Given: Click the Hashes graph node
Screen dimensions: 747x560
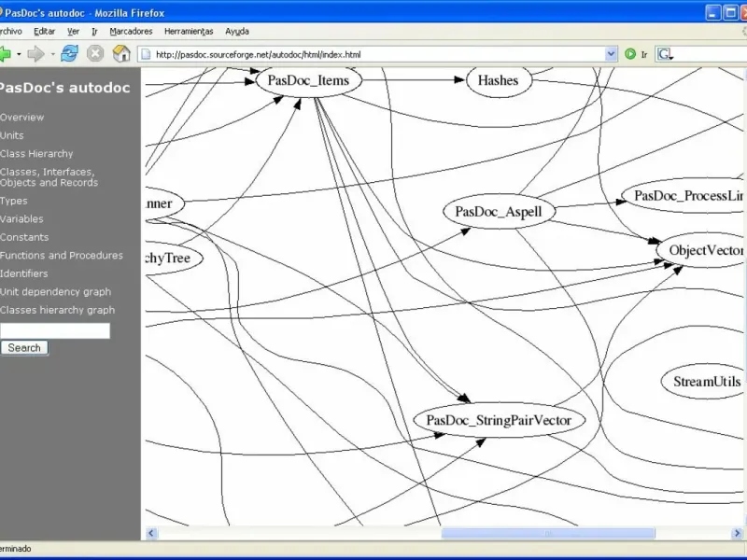Looking at the screenshot, I should (x=499, y=80).
